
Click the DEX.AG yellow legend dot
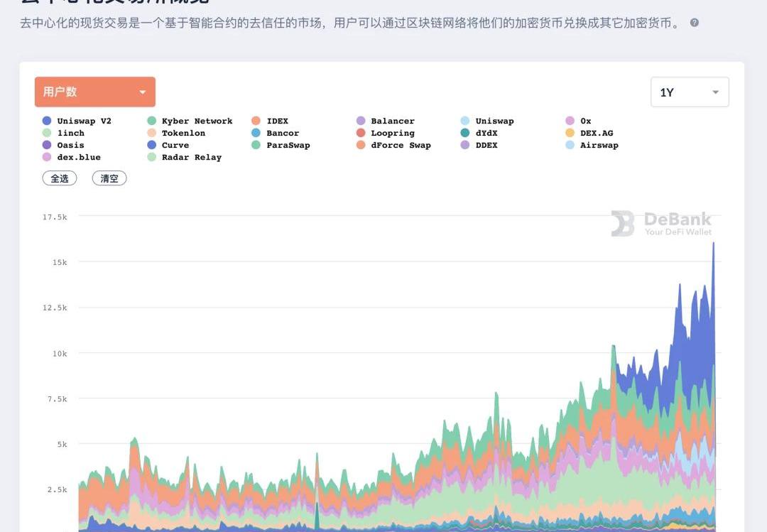570,133
